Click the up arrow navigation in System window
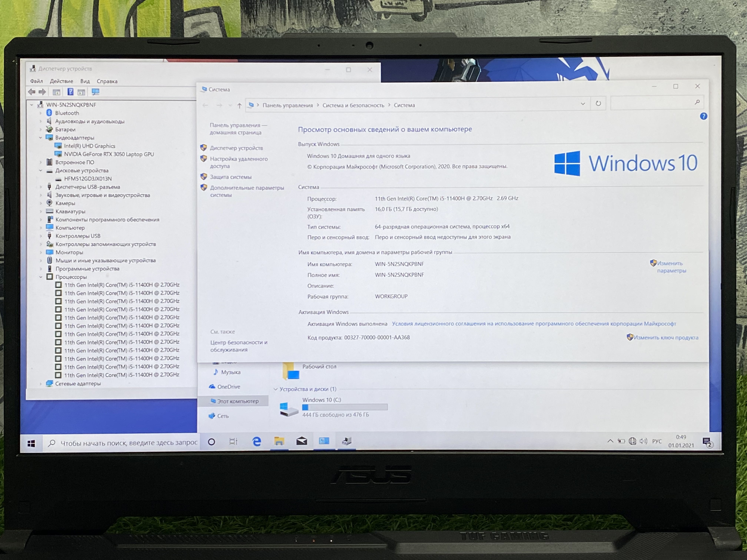The image size is (747, 560). pyautogui.click(x=239, y=106)
